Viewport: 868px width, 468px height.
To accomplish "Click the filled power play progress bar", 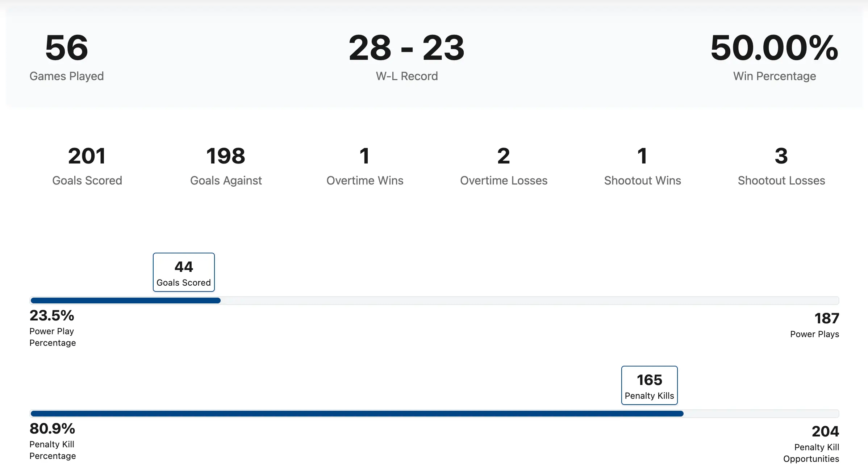I will 125,301.
